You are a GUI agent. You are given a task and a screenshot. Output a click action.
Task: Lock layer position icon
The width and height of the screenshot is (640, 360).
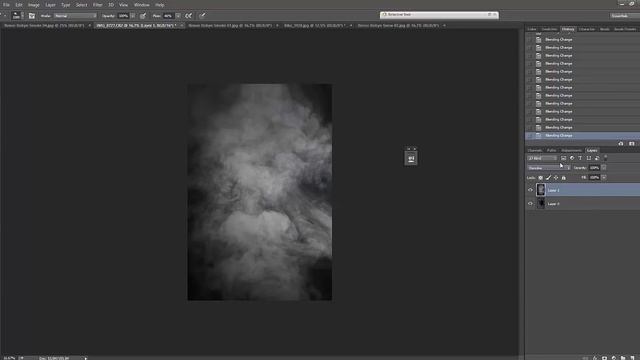556,178
